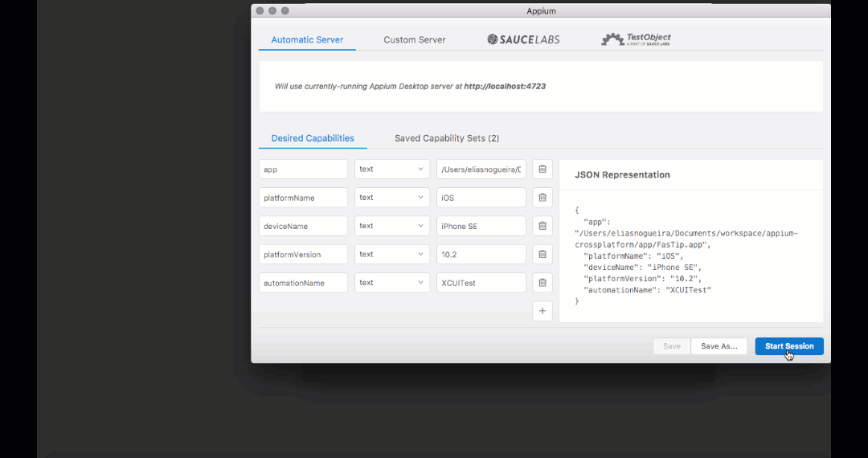Edit the automationName capability name field
The height and width of the screenshot is (458, 868).
pyautogui.click(x=303, y=283)
